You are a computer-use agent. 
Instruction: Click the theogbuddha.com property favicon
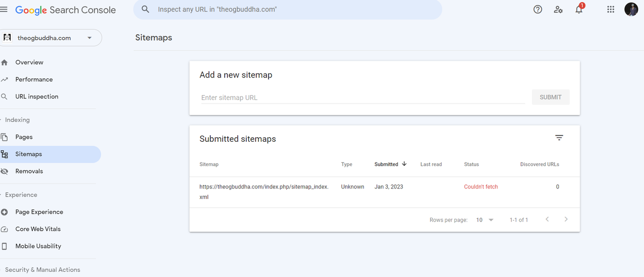click(x=7, y=38)
